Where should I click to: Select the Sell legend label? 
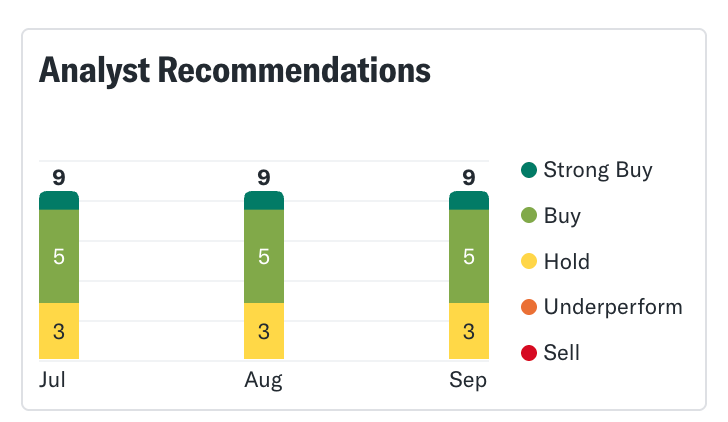[x=562, y=353]
